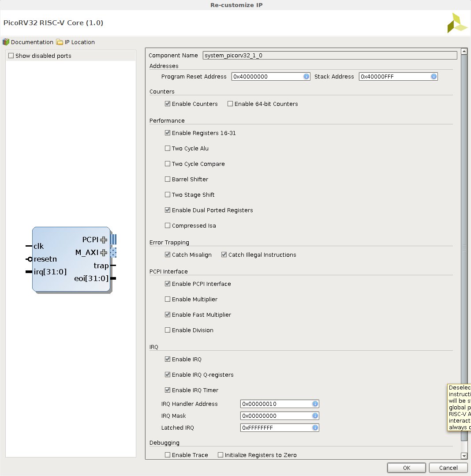Click the scrollbar down arrow
The height and width of the screenshot is (476, 471).
click(464, 456)
